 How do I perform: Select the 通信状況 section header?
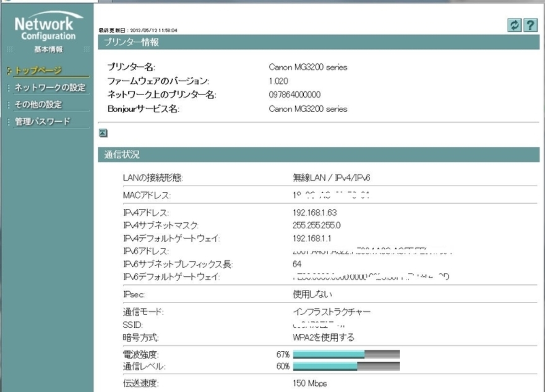pyautogui.click(x=319, y=154)
